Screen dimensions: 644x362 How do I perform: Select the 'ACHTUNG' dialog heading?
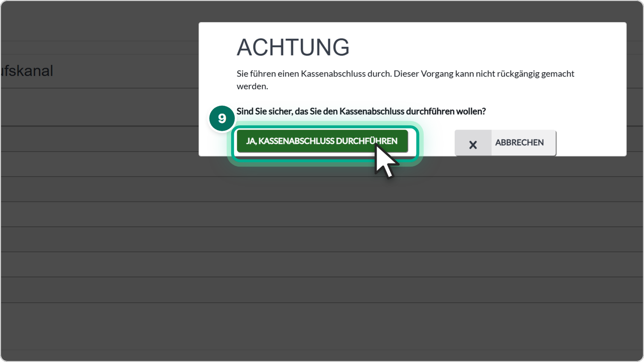tap(293, 47)
